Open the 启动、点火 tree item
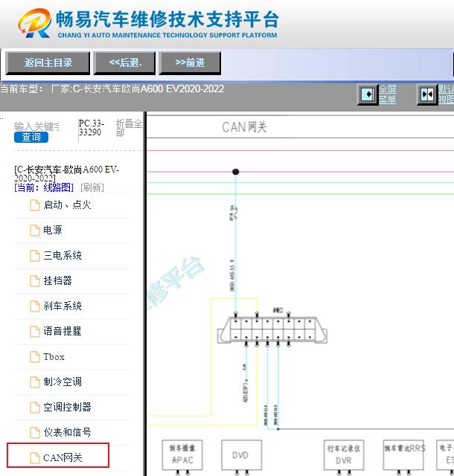 tap(67, 205)
